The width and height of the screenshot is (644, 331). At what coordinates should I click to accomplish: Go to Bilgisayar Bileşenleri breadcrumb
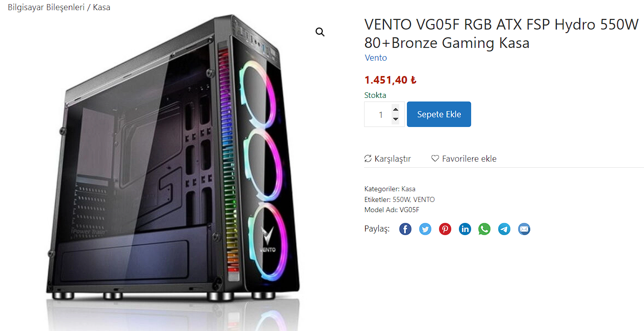click(46, 7)
